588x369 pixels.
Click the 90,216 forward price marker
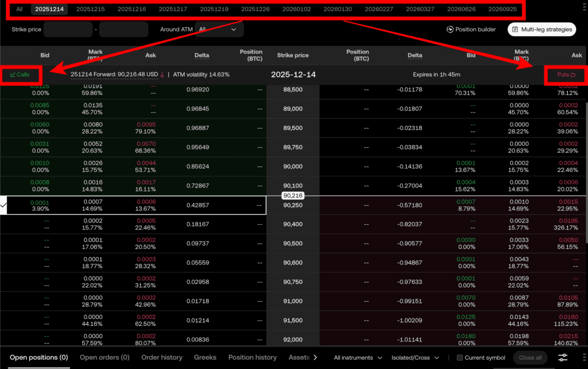293,196
